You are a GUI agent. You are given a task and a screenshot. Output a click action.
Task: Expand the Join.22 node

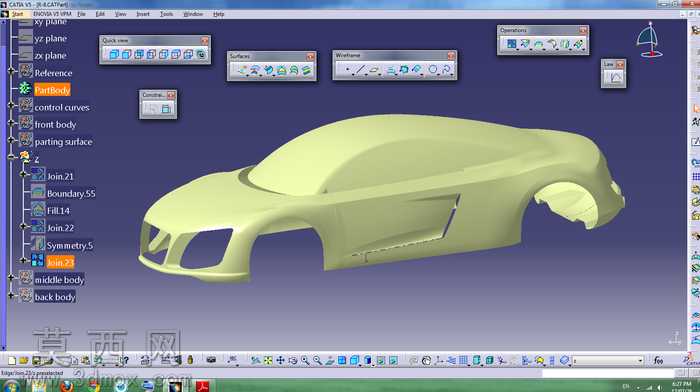[24, 226]
